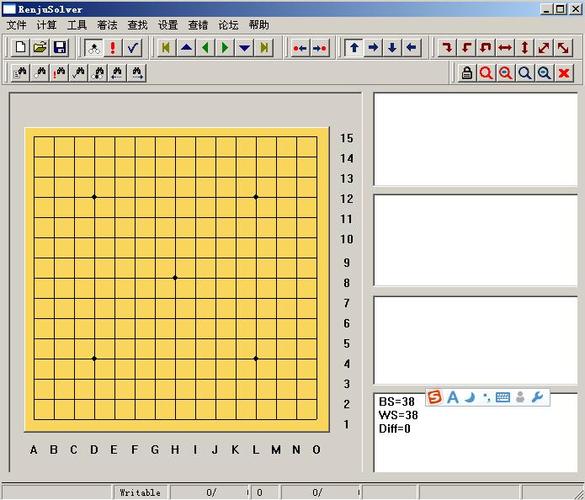Open the 设置 menu
Viewport: 585px width, 500px height.
click(x=168, y=25)
